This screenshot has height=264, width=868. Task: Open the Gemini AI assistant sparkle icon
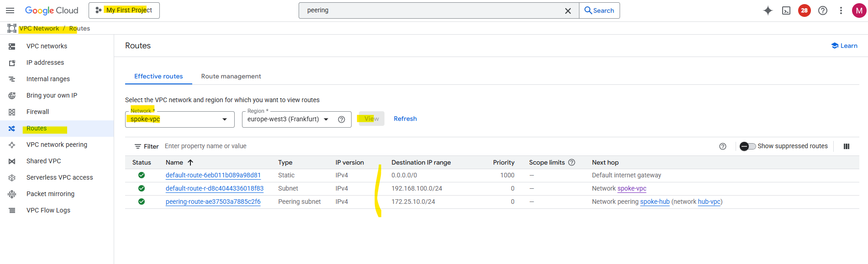click(768, 10)
